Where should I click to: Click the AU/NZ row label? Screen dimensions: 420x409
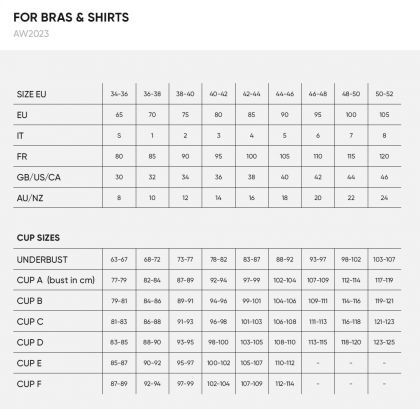point(30,198)
